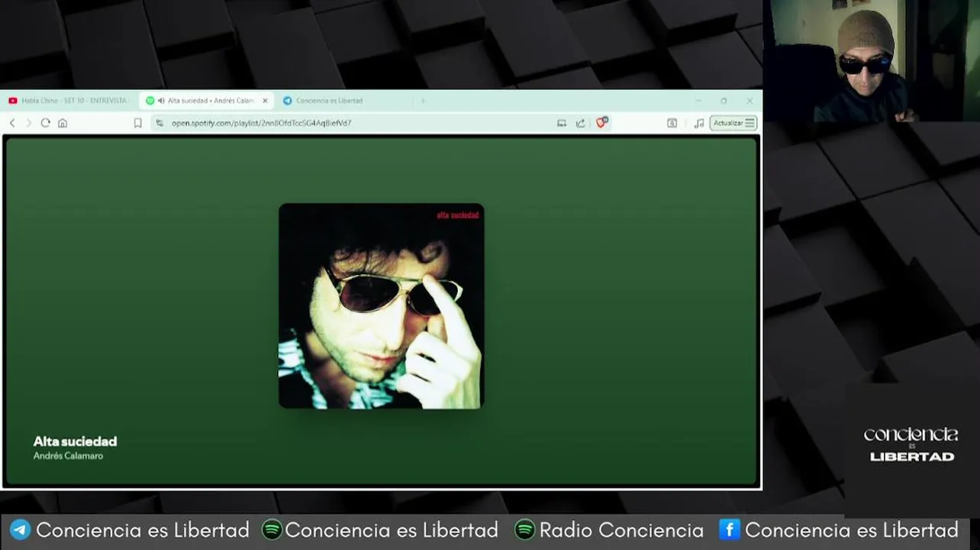Click the Spotify icon beside Radio Conciencia

525,530
